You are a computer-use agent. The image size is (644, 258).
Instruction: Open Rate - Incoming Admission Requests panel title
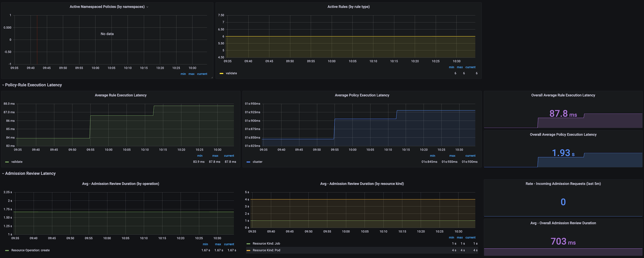pos(563,184)
